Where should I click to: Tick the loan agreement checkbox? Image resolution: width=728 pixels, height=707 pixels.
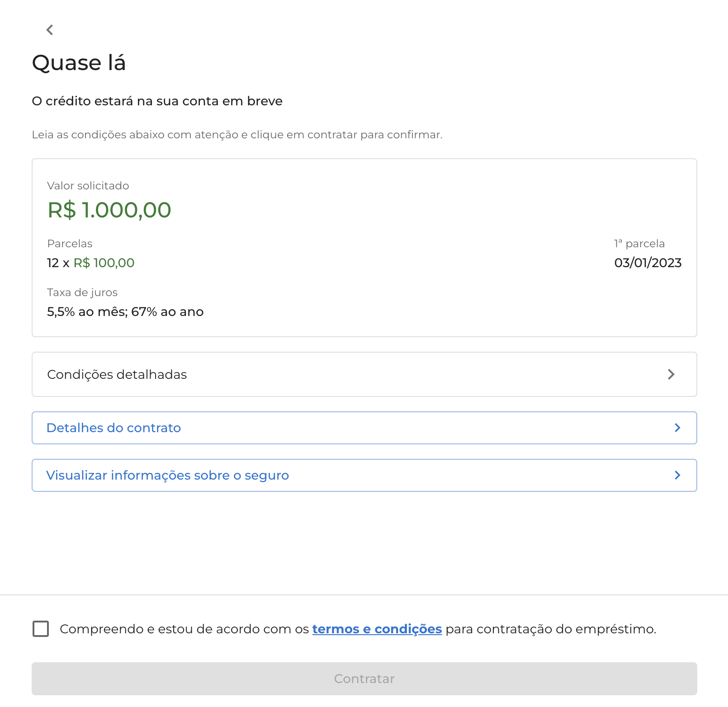coord(41,629)
